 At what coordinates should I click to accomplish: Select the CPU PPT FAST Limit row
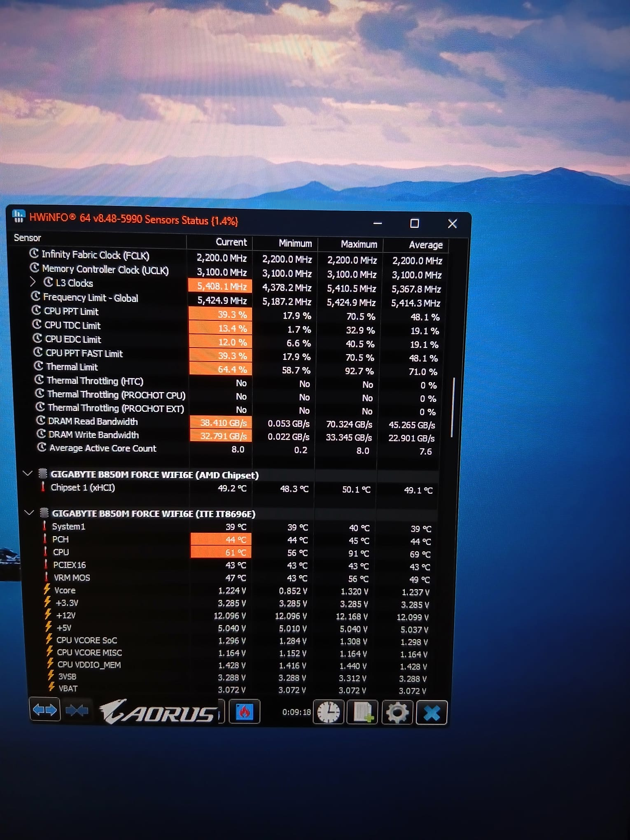click(236, 355)
